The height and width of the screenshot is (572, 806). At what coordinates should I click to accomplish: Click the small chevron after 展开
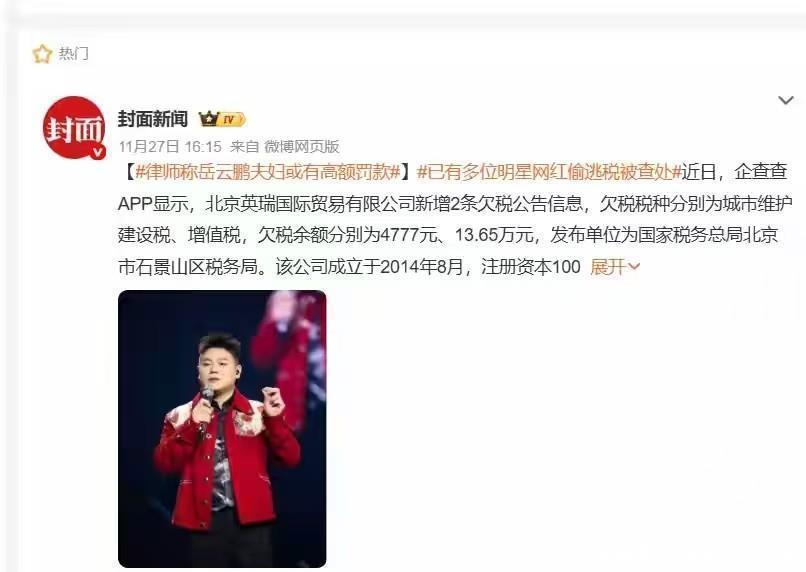634,267
